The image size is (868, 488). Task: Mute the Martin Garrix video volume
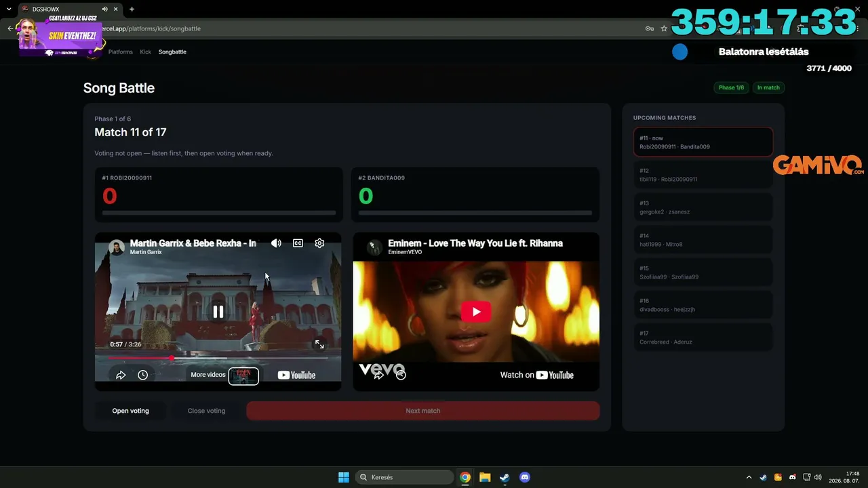pos(276,243)
